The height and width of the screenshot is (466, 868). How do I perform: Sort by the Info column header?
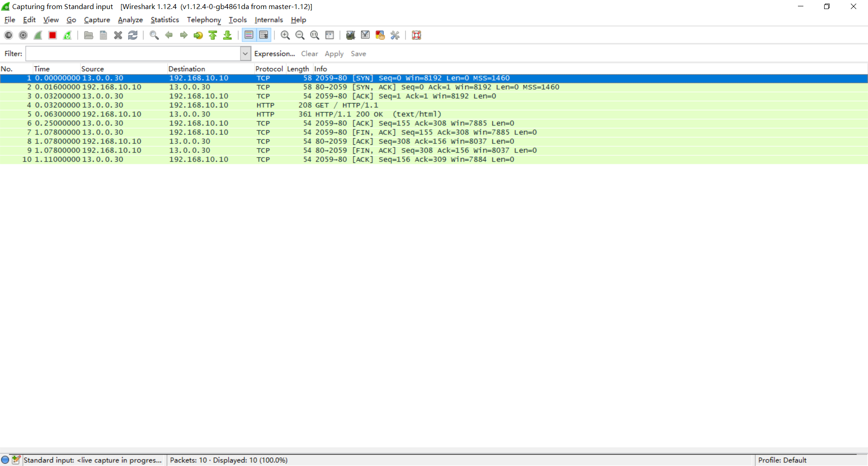tap(590, 69)
